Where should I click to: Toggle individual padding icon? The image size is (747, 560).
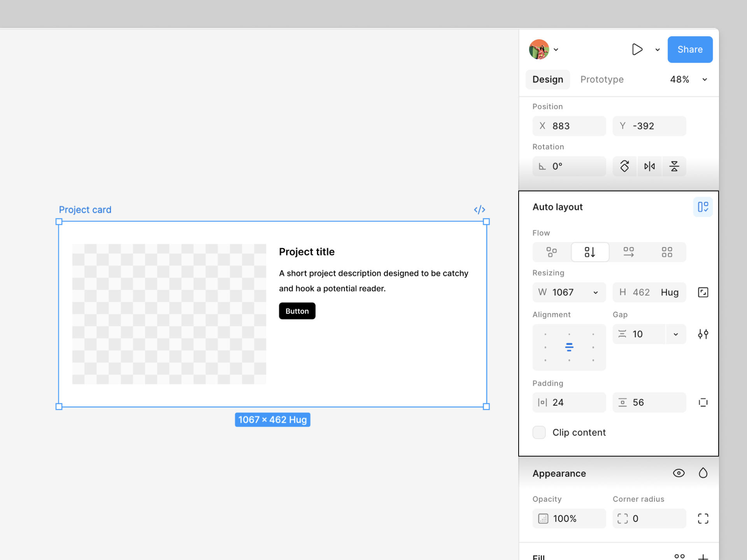pyautogui.click(x=703, y=402)
